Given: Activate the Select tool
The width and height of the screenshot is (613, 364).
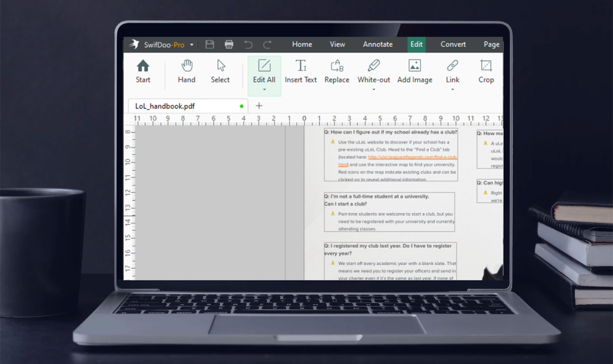Looking at the screenshot, I should coord(220,71).
